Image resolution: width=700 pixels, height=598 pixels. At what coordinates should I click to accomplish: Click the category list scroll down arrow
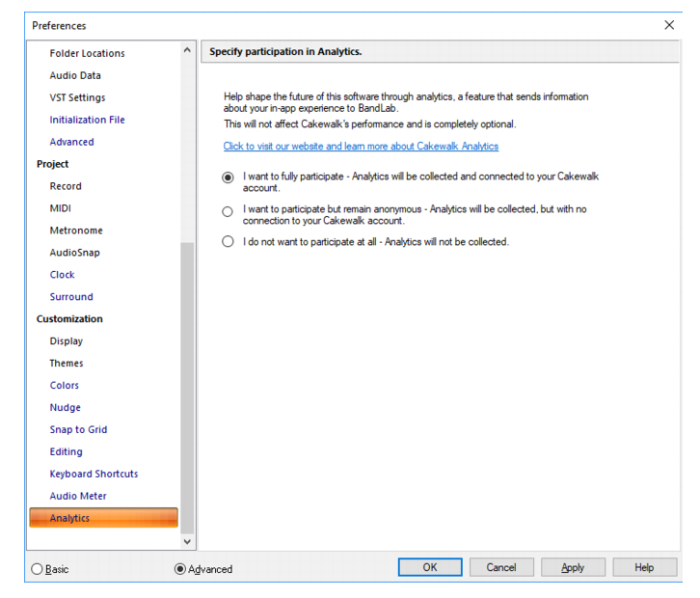[187, 542]
